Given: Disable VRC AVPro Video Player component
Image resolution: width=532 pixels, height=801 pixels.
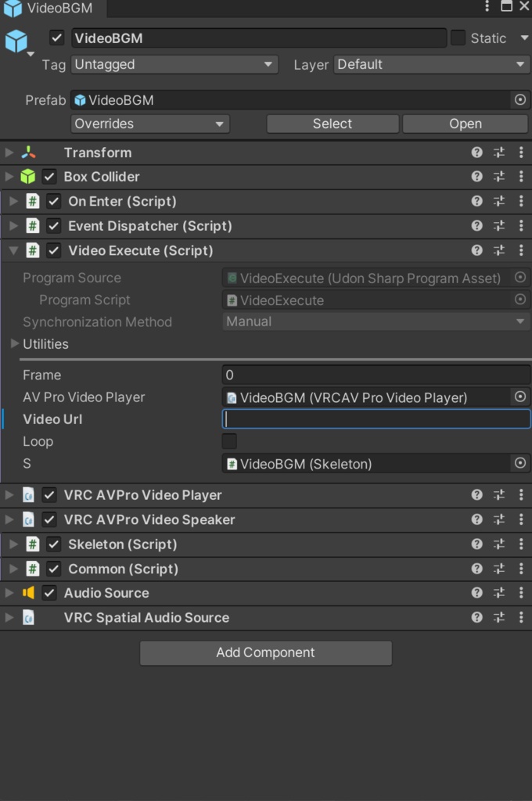Looking at the screenshot, I should pos(49,495).
